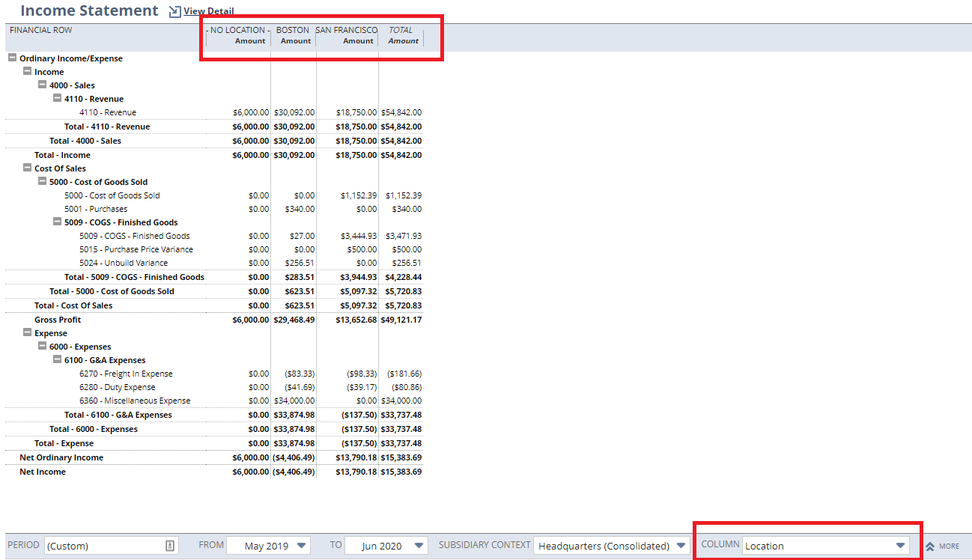This screenshot has height=560, width=972.
Task: Collapse the Expense section
Action: pyautogui.click(x=27, y=332)
